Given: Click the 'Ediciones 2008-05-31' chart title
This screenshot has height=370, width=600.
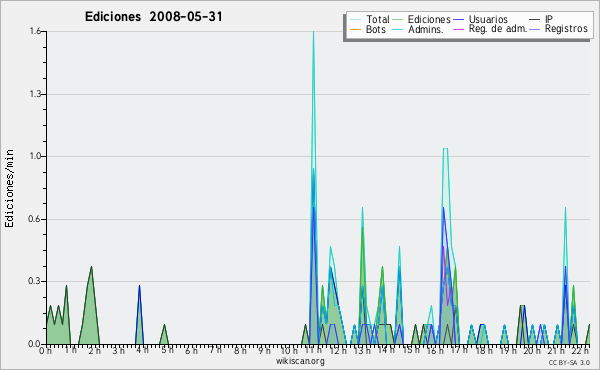Looking at the screenshot, I should click(x=153, y=17).
